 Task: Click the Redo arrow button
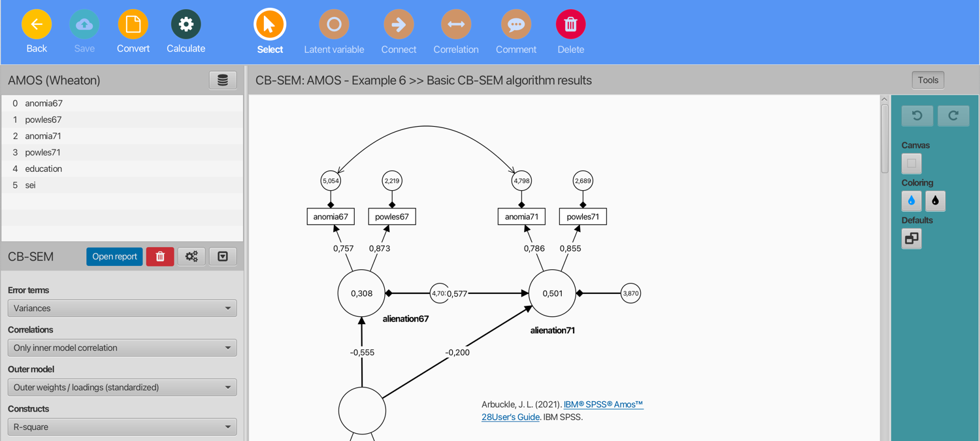click(953, 116)
